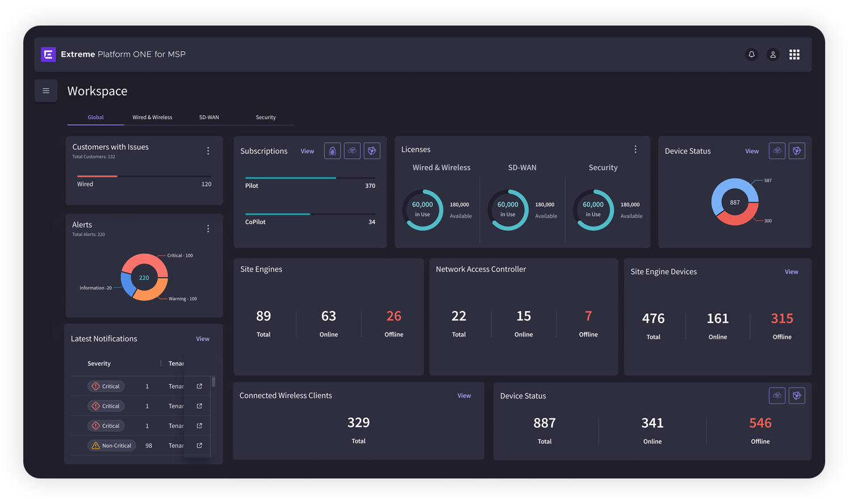Select the cloud icon in Subscriptions card
Image resolution: width=849 pixels, height=504 pixels.
[352, 151]
